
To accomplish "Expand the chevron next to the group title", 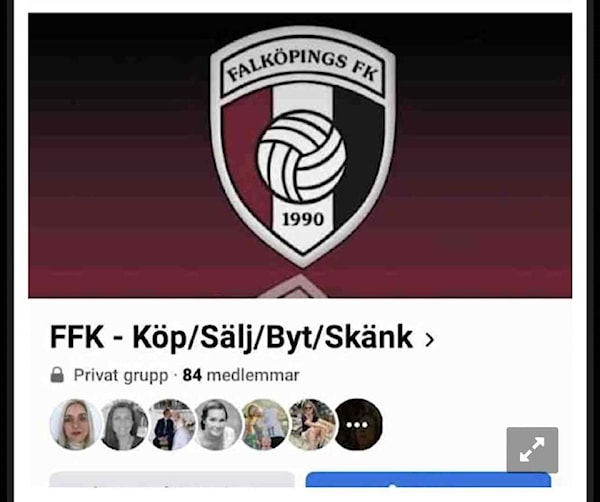I will (430, 339).
